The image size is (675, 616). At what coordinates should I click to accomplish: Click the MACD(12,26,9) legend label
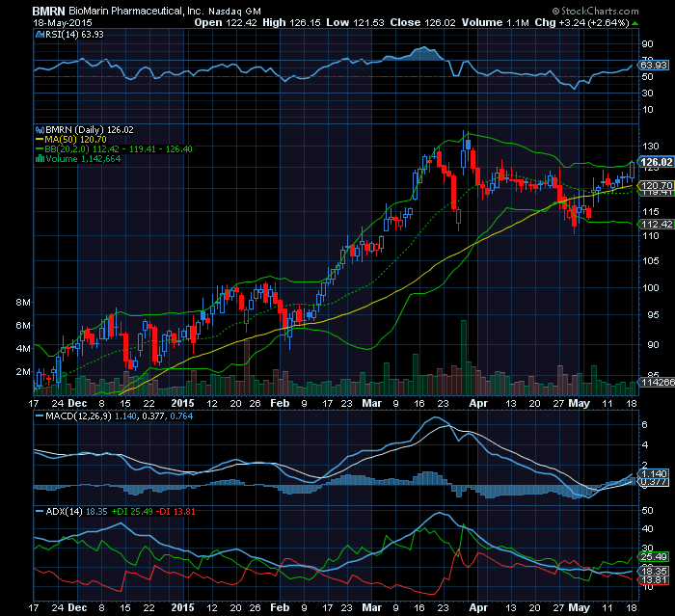tap(78, 416)
